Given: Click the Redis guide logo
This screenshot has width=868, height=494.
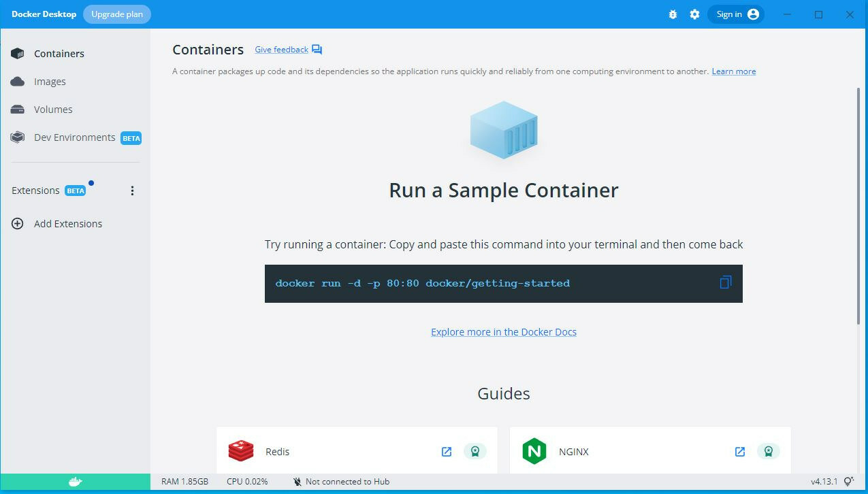Looking at the screenshot, I should pos(241,451).
